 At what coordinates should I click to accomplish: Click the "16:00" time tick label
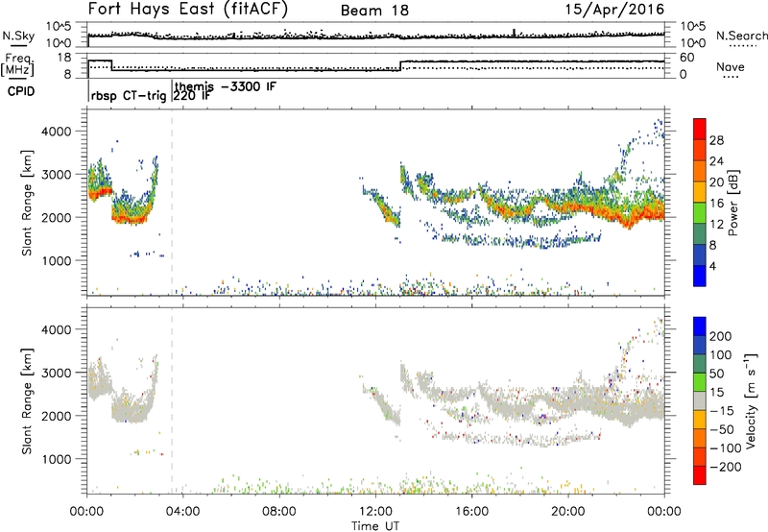[471, 512]
